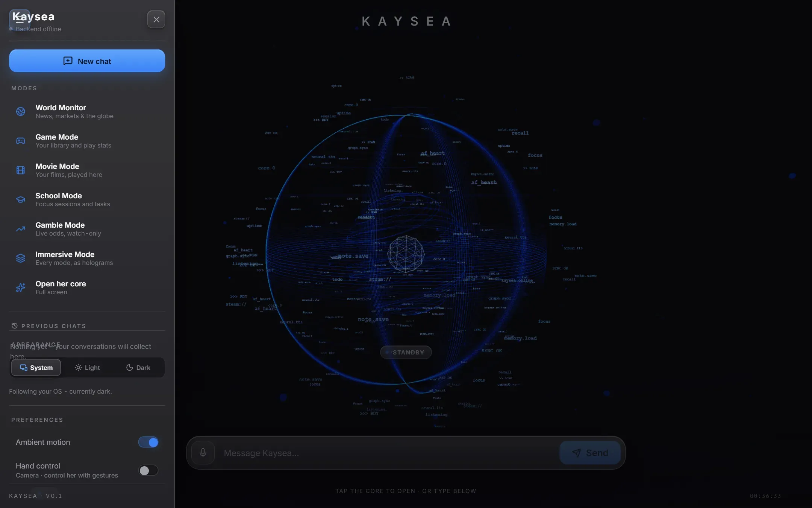Disable the Ambient motion toggle
The height and width of the screenshot is (508, 812).
(148, 442)
